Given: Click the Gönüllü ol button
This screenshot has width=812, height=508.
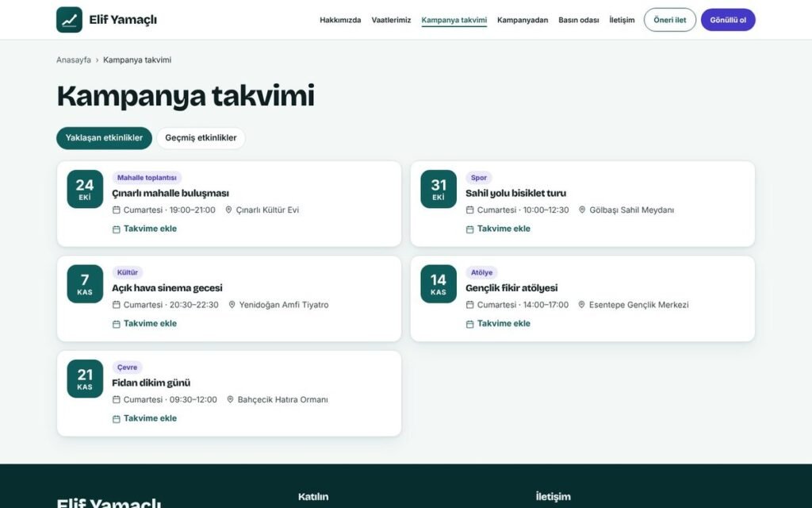Looking at the screenshot, I should coord(728,20).
